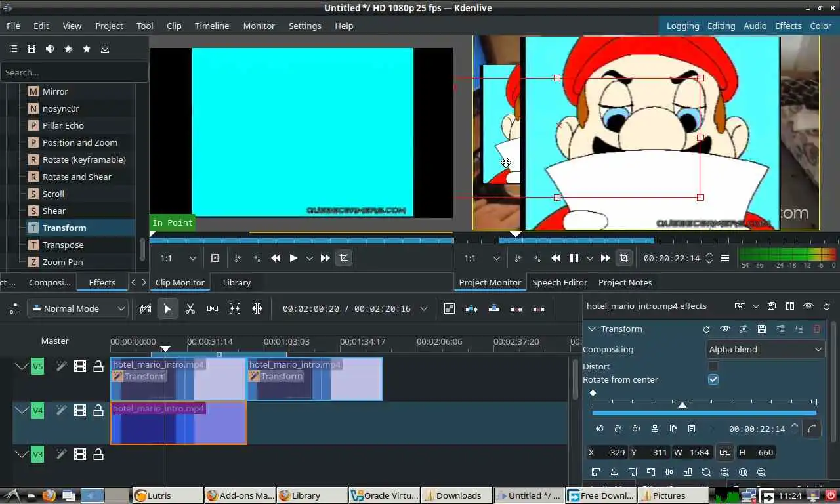Add keyframe button in Transform

coord(618,429)
